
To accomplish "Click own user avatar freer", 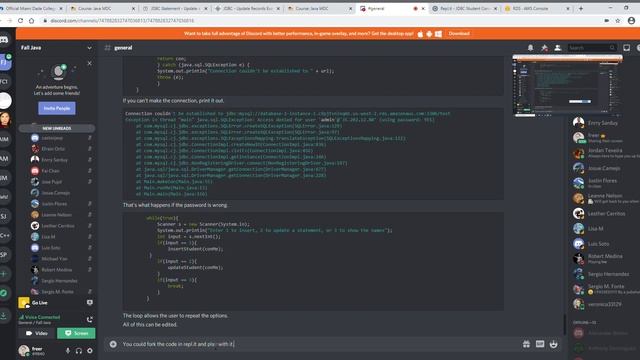I will pyautogui.click(x=24, y=350).
